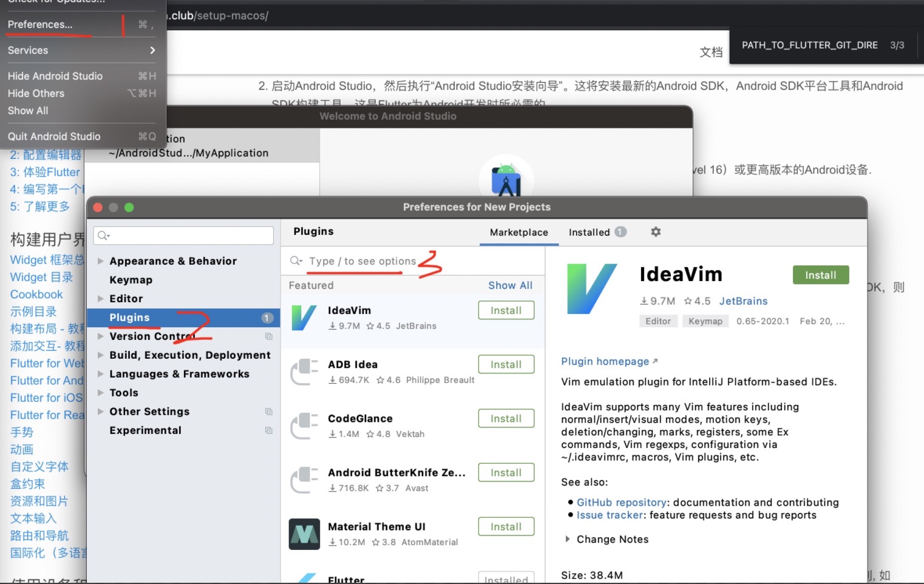Select Show All menu item
924x584 pixels.
tap(82, 110)
